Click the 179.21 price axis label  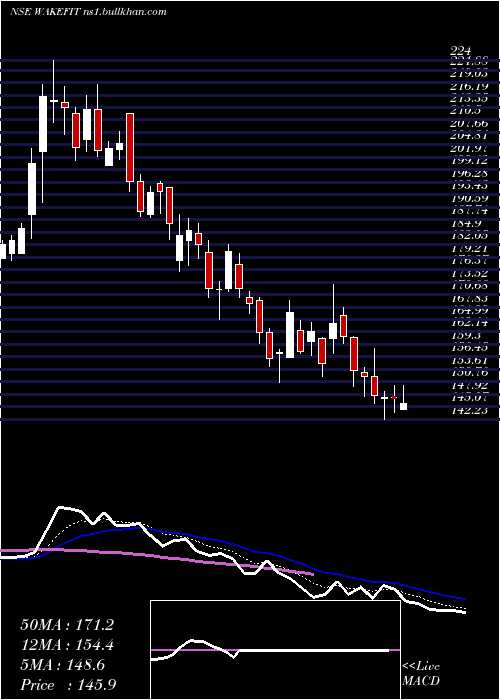[x=469, y=248]
